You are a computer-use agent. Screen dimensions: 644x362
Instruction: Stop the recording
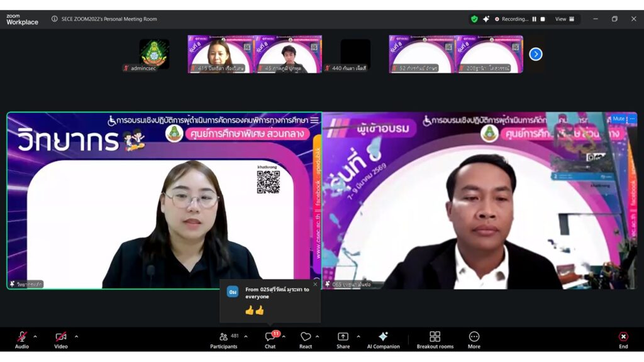click(x=543, y=19)
